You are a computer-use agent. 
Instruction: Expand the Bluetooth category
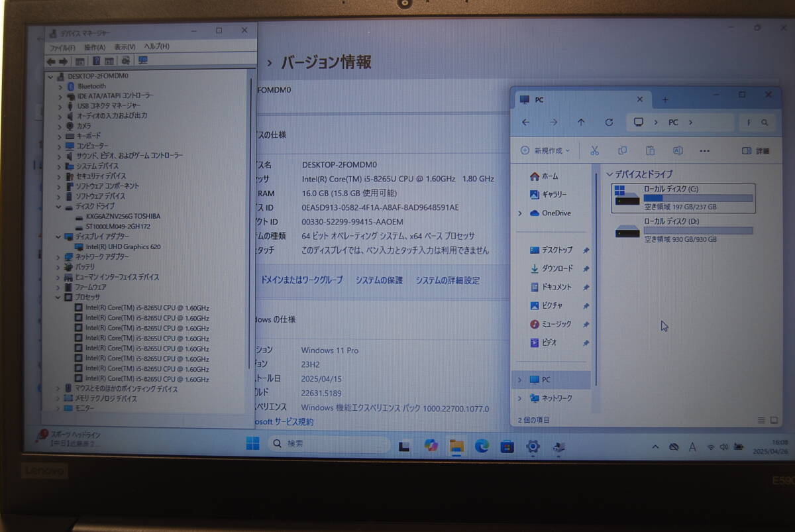[x=60, y=85]
